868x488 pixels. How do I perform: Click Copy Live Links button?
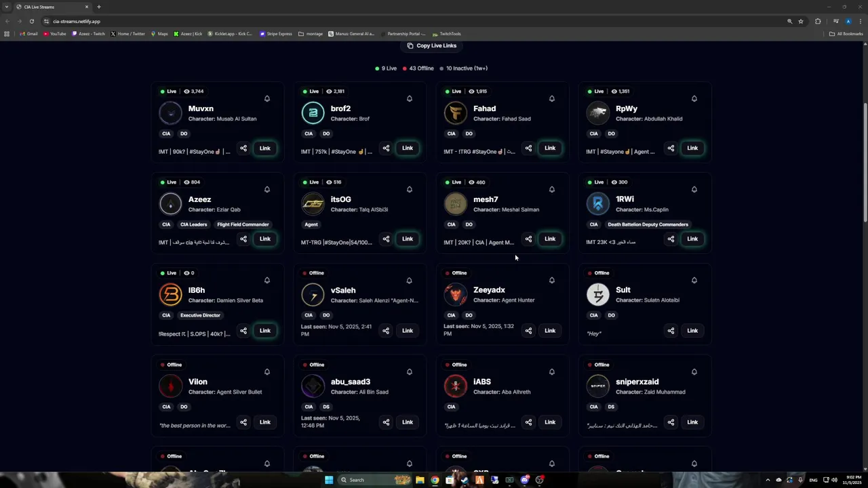pos(432,45)
